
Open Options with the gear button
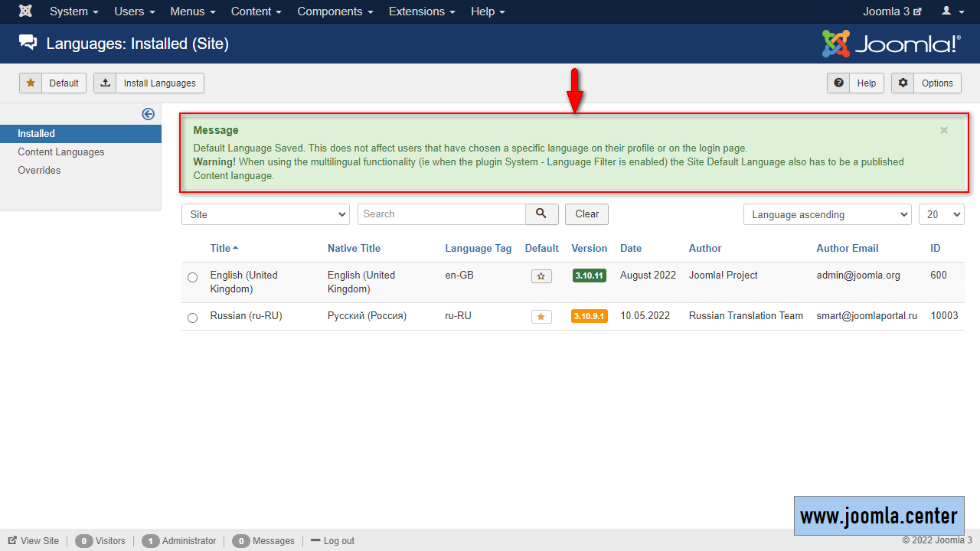[926, 83]
